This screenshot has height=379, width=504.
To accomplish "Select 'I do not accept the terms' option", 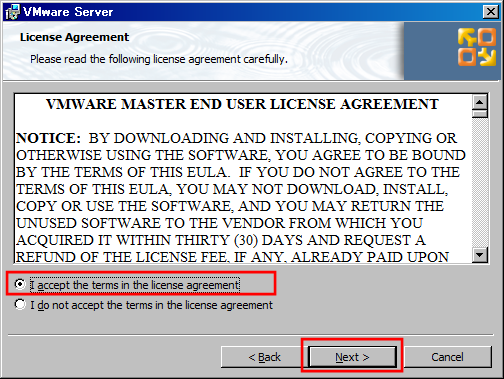I will pos(20,304).
